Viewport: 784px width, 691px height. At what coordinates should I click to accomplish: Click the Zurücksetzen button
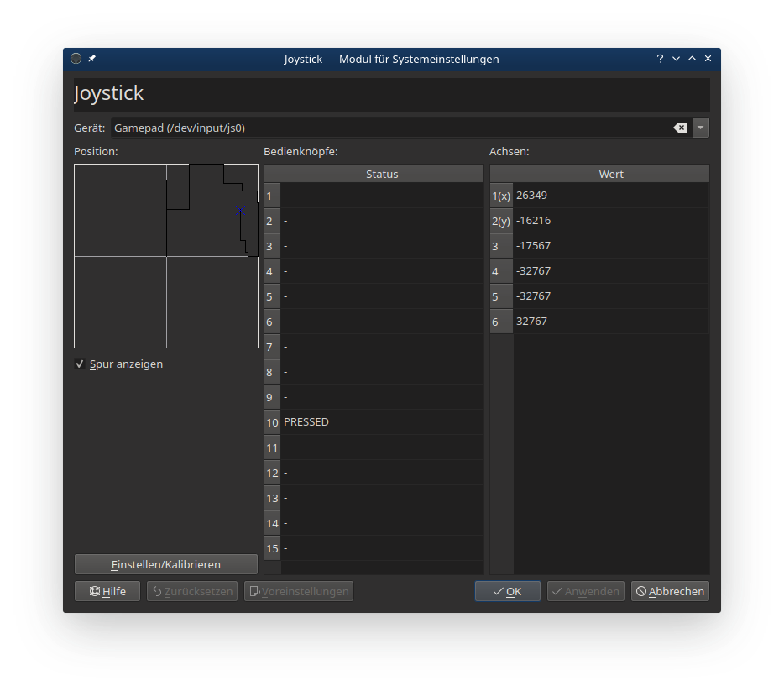(192, 591)
